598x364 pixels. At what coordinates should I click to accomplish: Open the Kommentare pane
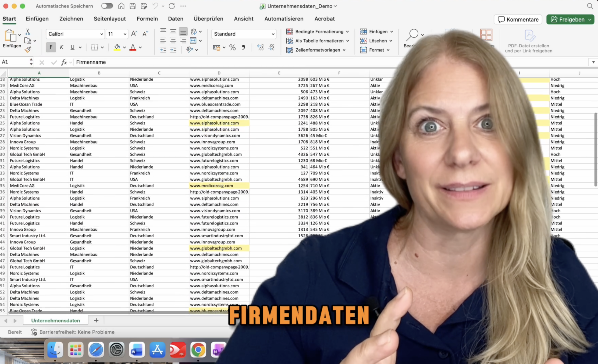coord(518,19)
